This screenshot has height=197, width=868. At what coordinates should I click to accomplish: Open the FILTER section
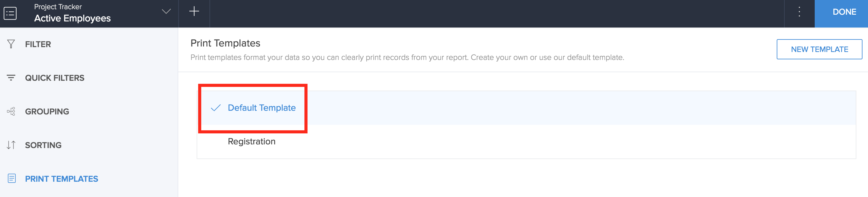click(x=38, y=44)
